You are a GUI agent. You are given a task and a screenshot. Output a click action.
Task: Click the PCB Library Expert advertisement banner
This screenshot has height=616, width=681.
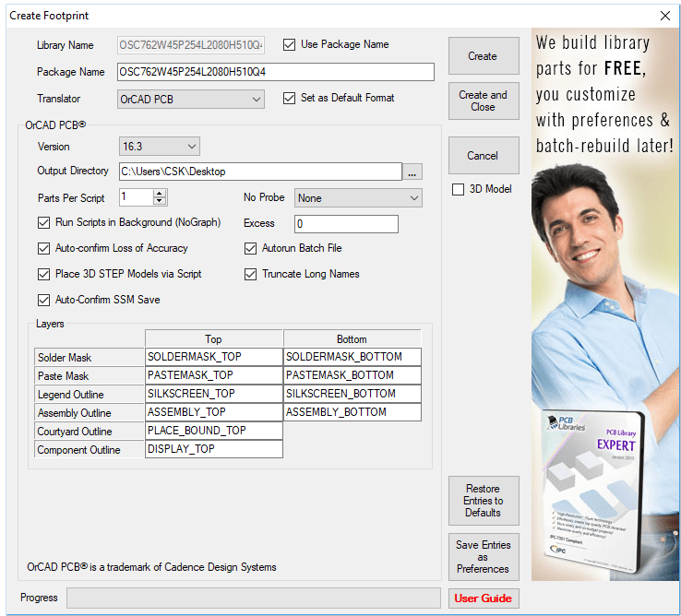(x=605, y=304)
